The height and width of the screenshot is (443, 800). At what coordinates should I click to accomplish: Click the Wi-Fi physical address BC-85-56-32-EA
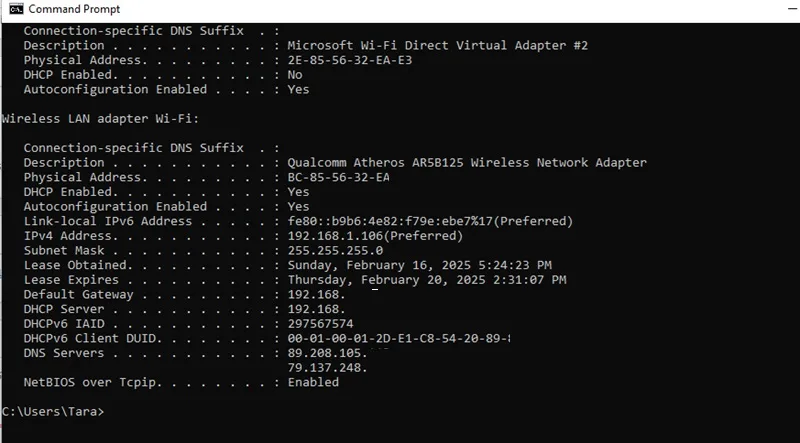click(x=338, y=177)
